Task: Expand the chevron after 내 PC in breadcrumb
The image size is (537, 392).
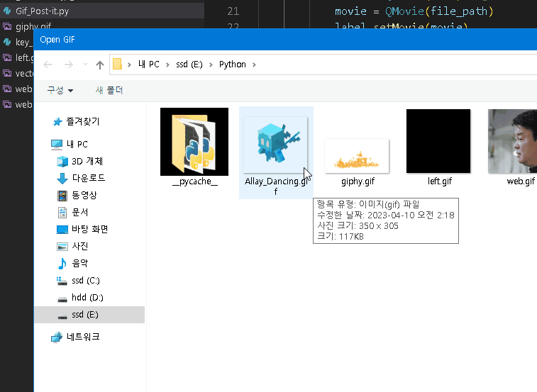Action: [167, 65]
